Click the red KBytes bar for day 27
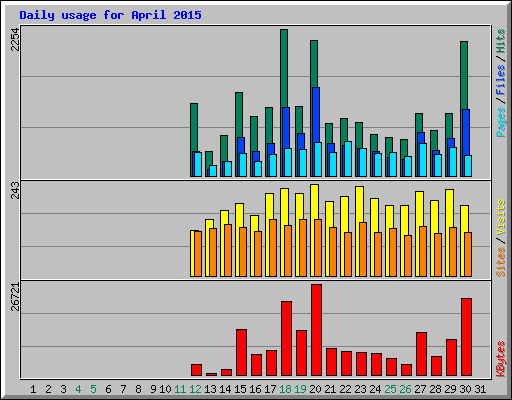The width and height of the screenshot is (512, 400). 421,354
